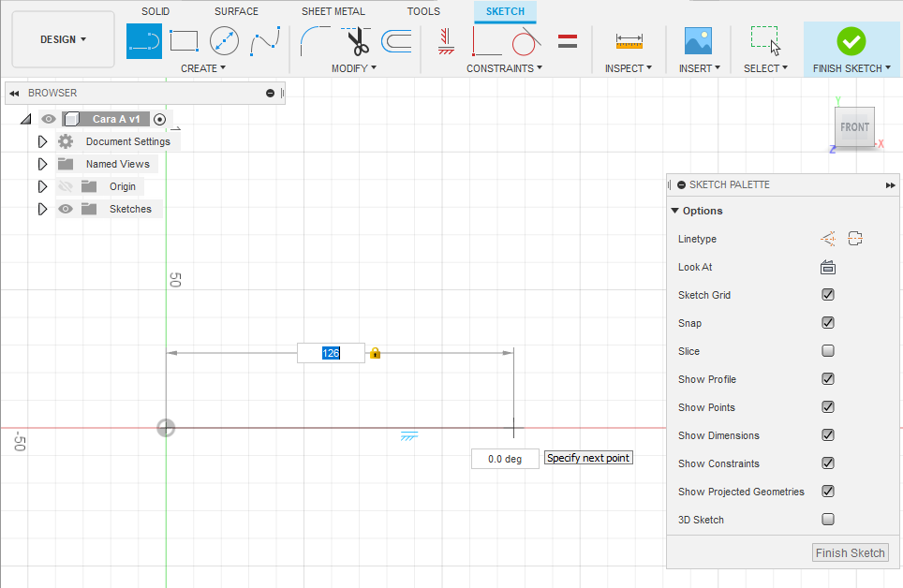Click the Sketch Palette expand arrows
The height and width of the screenshot is (588, 903).
tap(890, 184)
